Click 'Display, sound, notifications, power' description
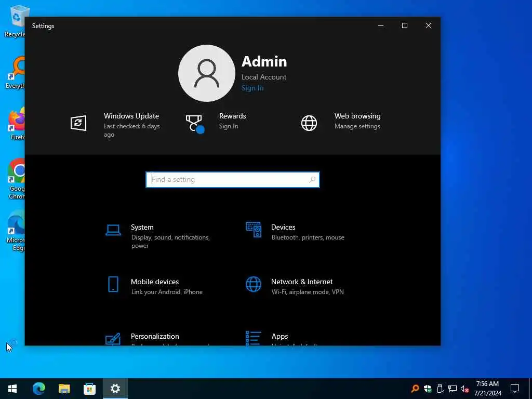 [170, 242]
